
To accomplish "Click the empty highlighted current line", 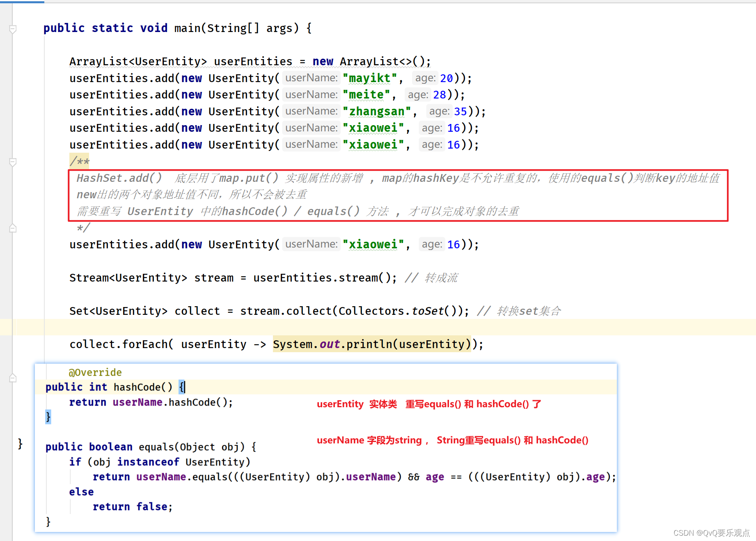I will [x=378, y=328].
